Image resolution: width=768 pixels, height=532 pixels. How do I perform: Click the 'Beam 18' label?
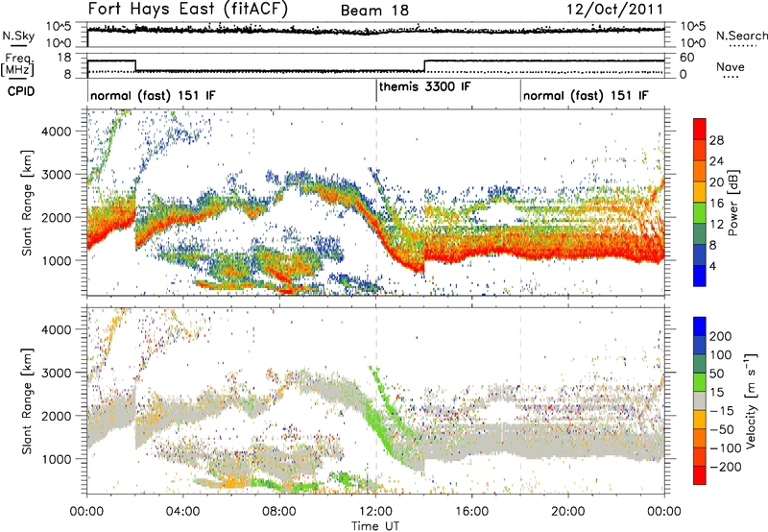(x=374, y=11)
